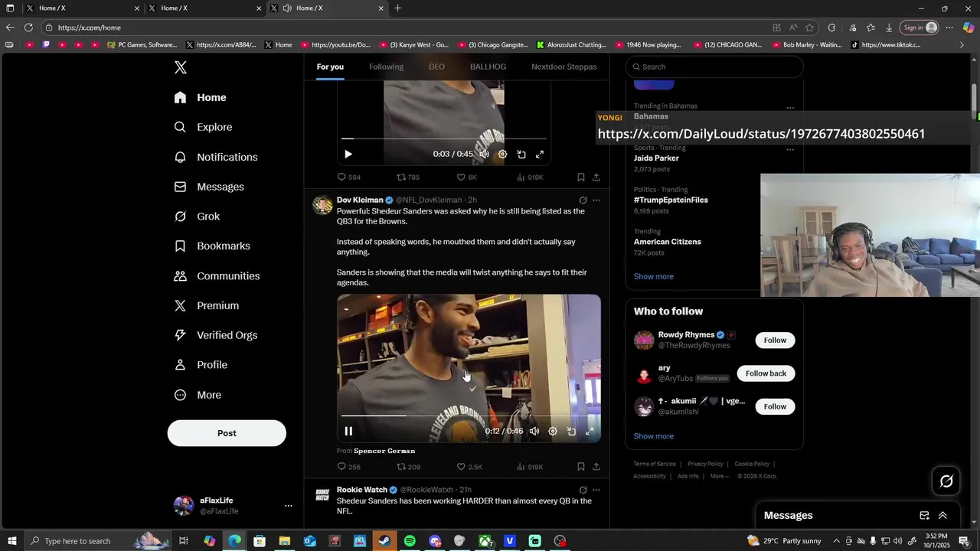Open settings on the top video
The image size is (980, 551).
click(502, 154)
